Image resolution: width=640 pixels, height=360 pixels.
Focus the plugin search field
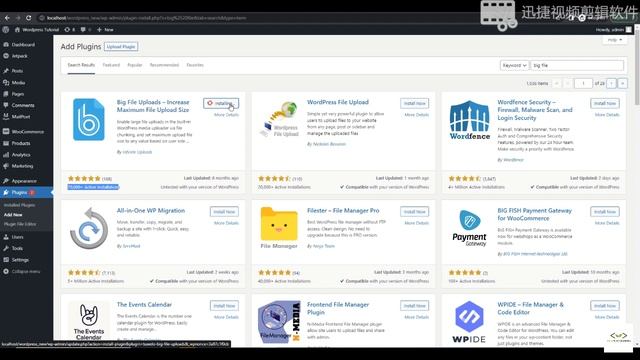click(x=577, y=65)
